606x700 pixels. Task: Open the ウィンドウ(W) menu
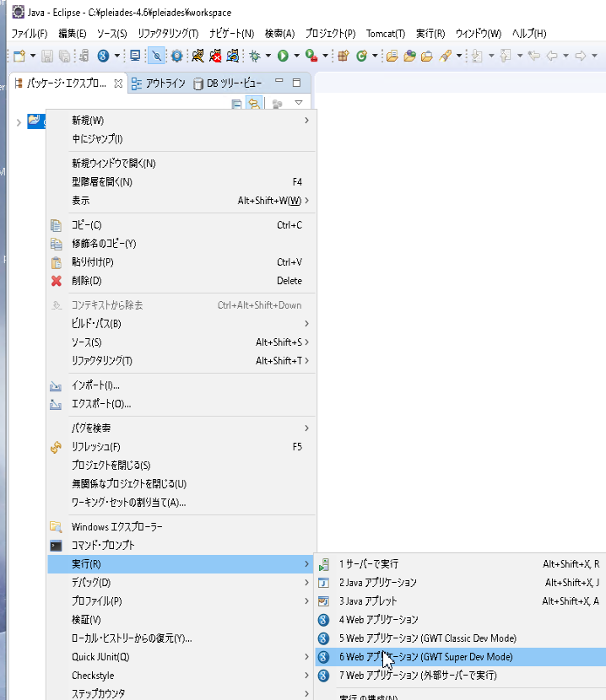[479, 34]
